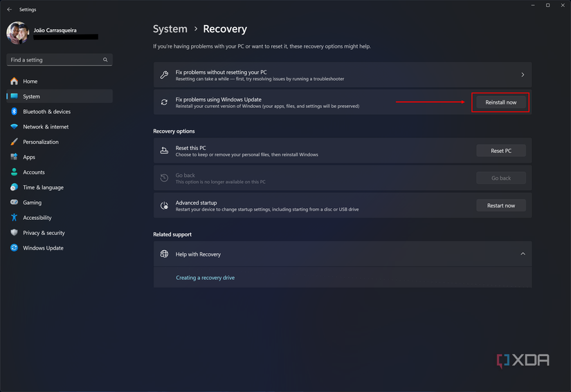Click the search magnifier icon
The image size is (571, 392).
[x=105, y=59]
